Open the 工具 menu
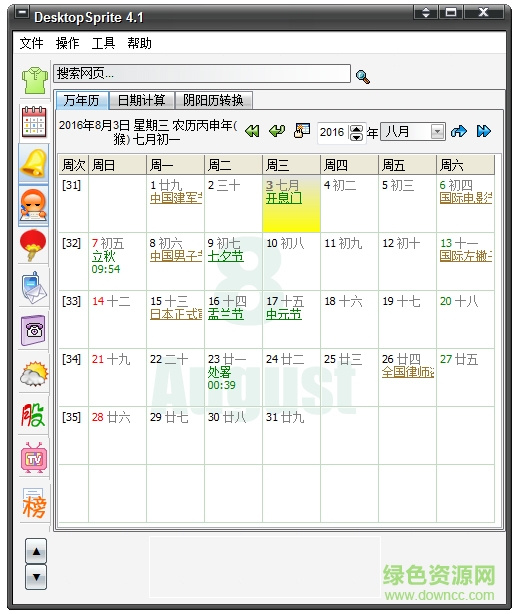The width and height of the screenshot is (518, 614). 103,43
